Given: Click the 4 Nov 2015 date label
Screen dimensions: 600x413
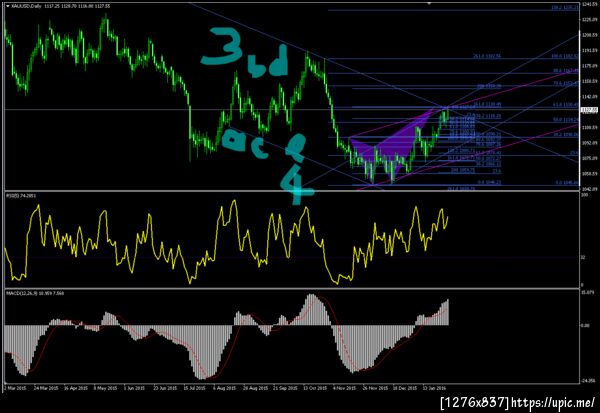Looking at the screenshot, I should (x=344, y=388).
